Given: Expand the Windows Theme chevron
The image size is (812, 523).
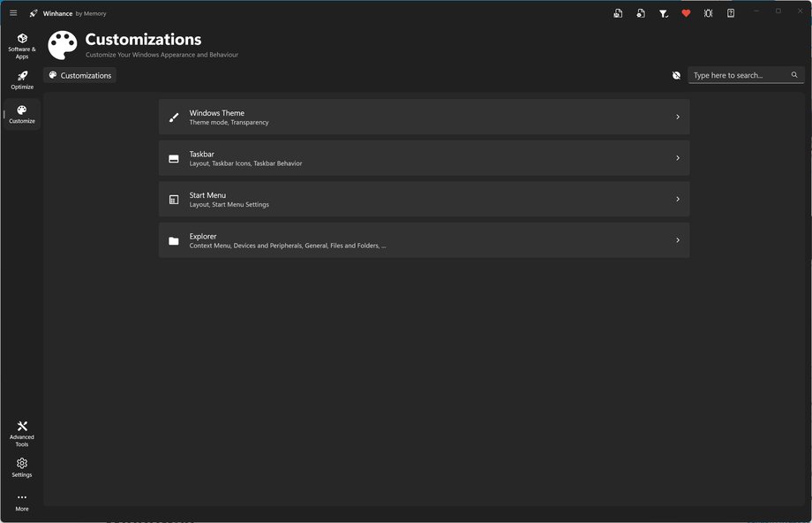Looking at the screenshot, I should [677, 117].
